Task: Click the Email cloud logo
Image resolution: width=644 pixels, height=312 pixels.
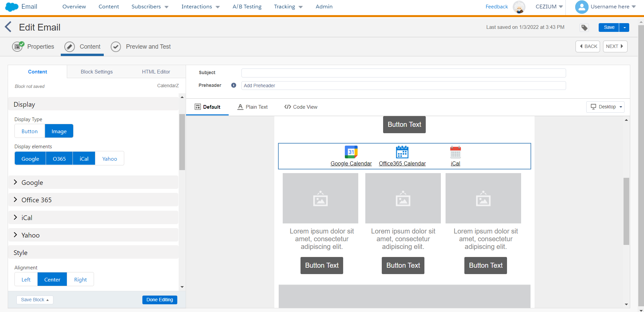Action: point(11,7)
